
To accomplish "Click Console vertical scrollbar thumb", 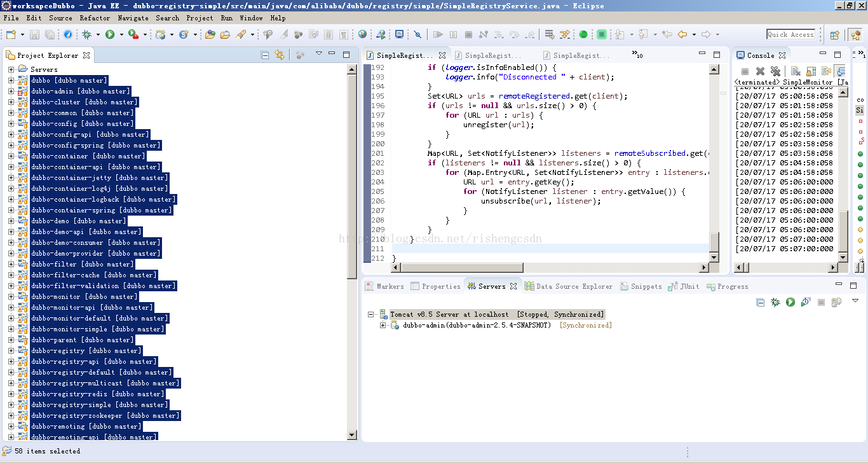I will [843, 232].
